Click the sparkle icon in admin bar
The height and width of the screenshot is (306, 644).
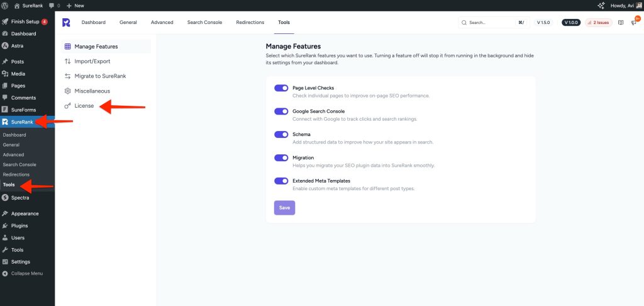(x=601, y=6)
